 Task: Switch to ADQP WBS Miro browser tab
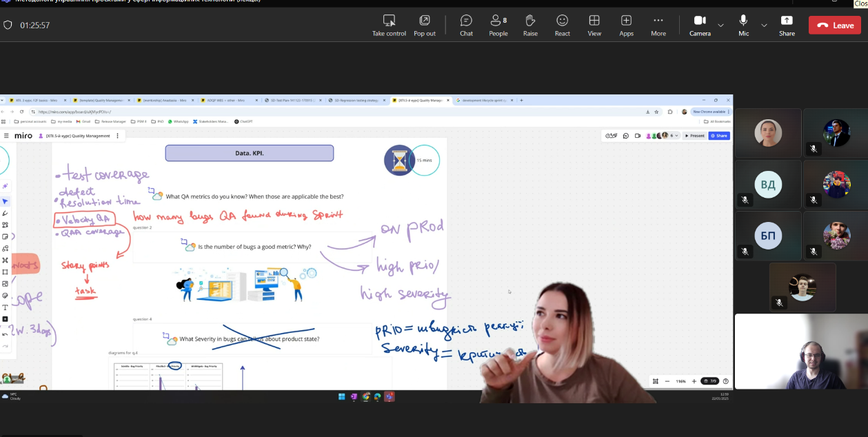[x=228, y=100]
